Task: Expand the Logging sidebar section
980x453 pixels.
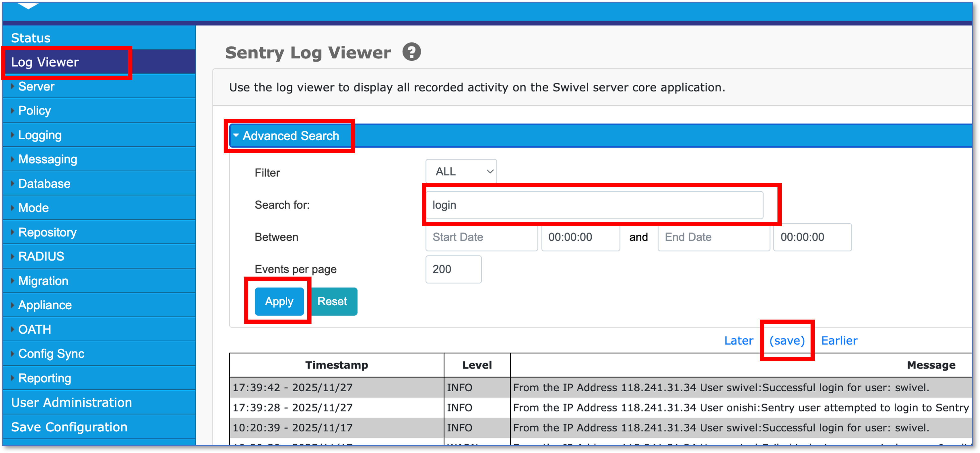Action: pyautogui.click(x=40, y=135)
